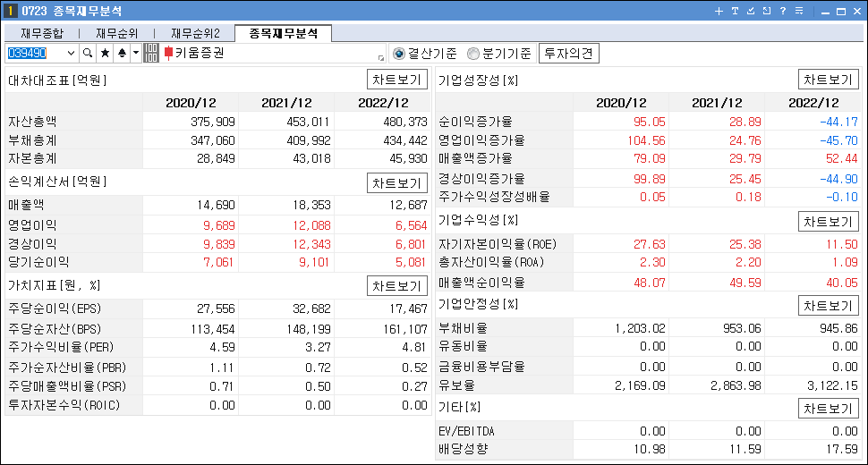Screen dimensions: 868x465
Task: Click the 주당매출액비율(PSR) value 0.71
Action: point(221,386)
